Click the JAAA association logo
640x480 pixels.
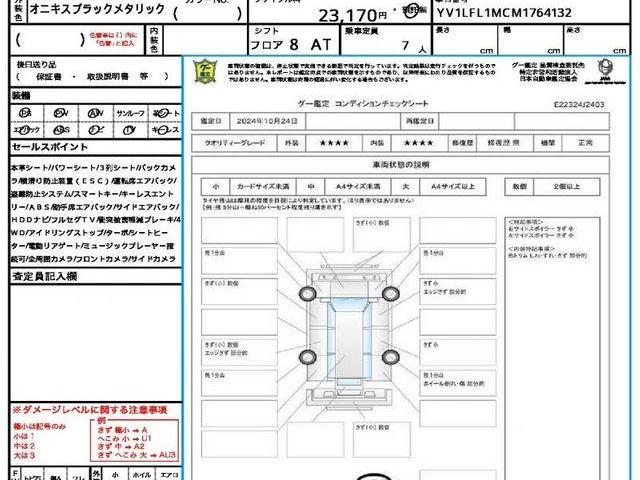(605, 71)
